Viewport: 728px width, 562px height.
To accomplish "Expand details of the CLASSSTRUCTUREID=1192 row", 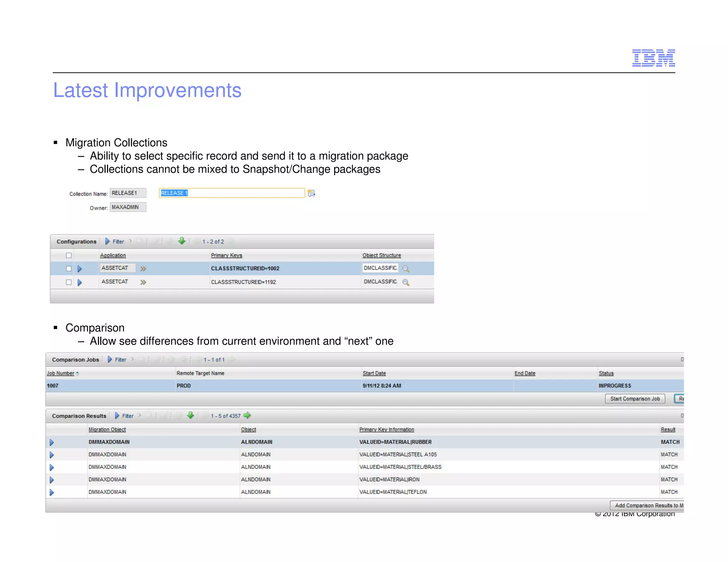I will click(x=80, y=282).
